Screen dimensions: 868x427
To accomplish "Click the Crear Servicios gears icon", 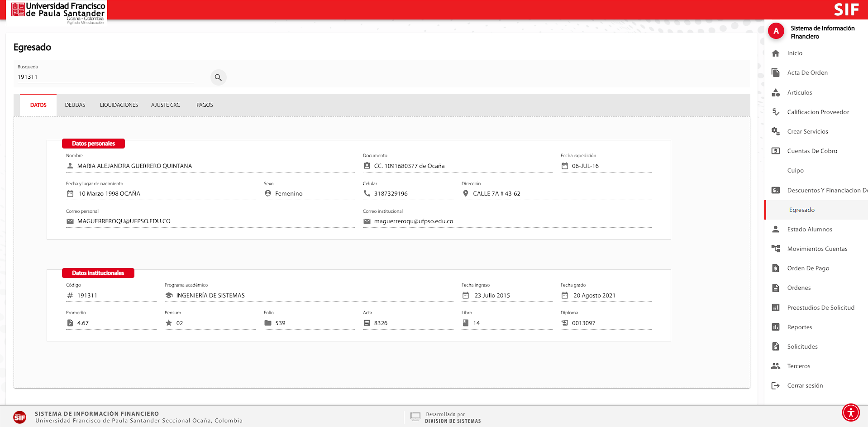I will (x=776, y=131).
